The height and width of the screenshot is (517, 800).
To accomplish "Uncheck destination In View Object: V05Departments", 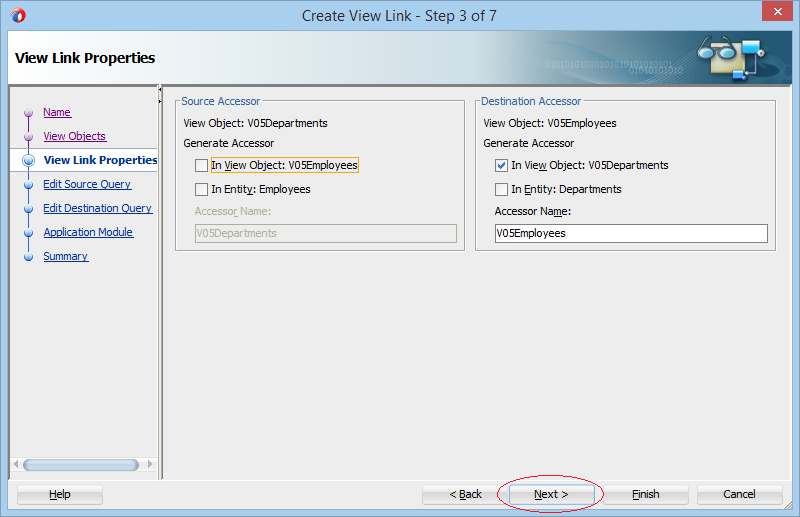I will (502, 165).
